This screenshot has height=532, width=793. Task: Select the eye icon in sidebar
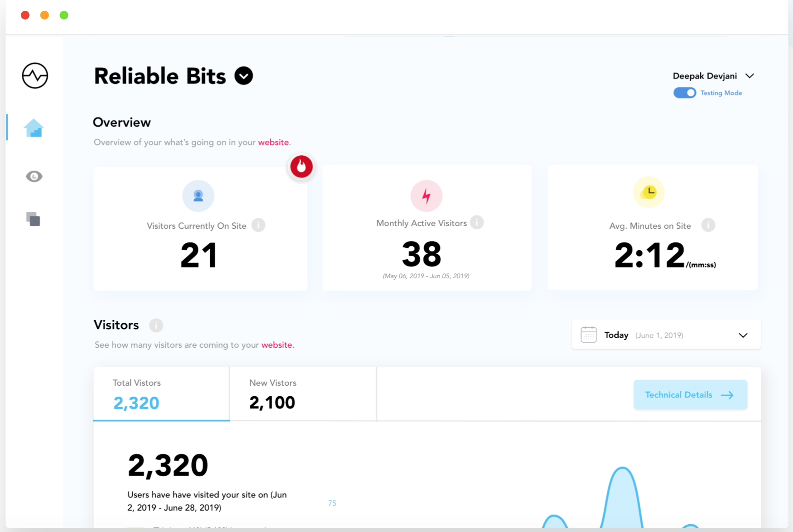pyautogui.click(x=34, y=176)
